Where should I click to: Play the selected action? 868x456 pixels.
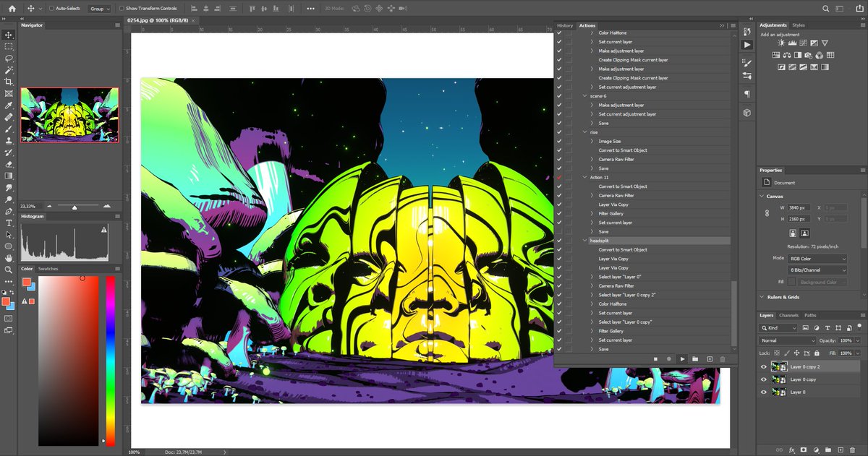coord(682,359)
